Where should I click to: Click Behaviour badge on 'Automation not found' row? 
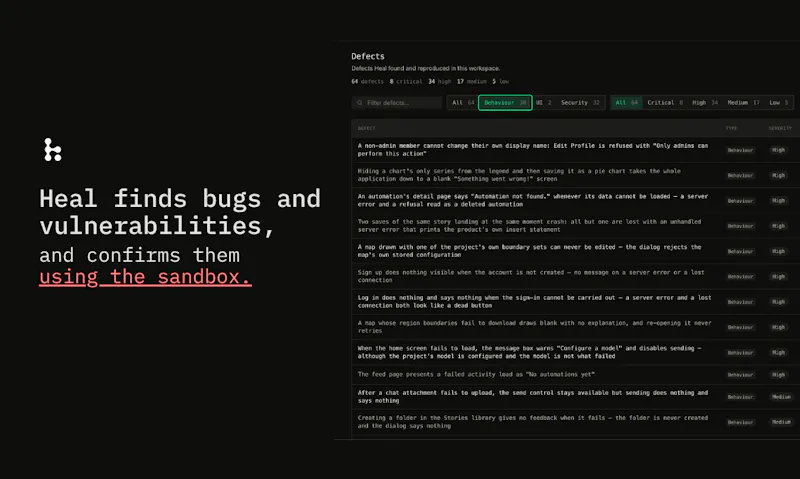pos(740,200)
